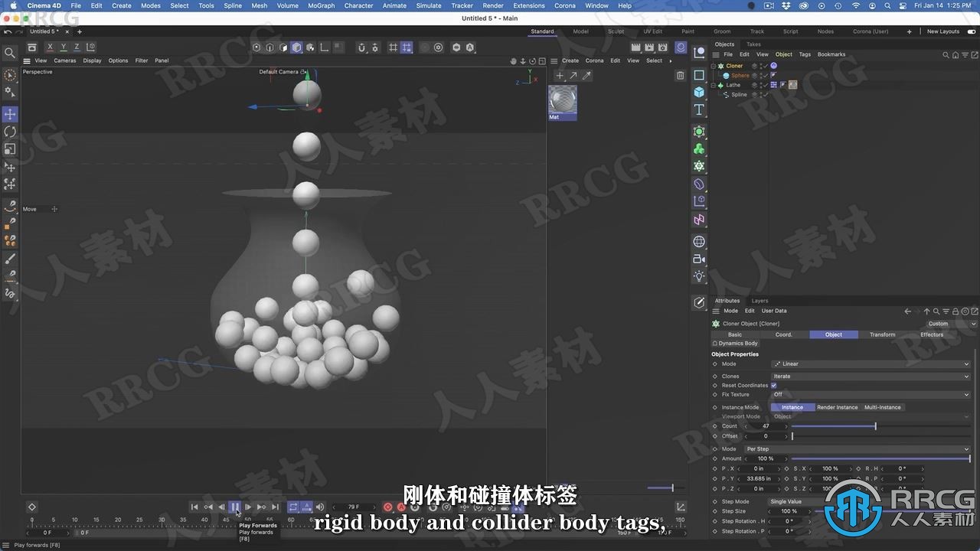This screenshot has width=980, height=551.
Task: Toggle enable checkmark for Lathe object
Action: tap(764, 85)
